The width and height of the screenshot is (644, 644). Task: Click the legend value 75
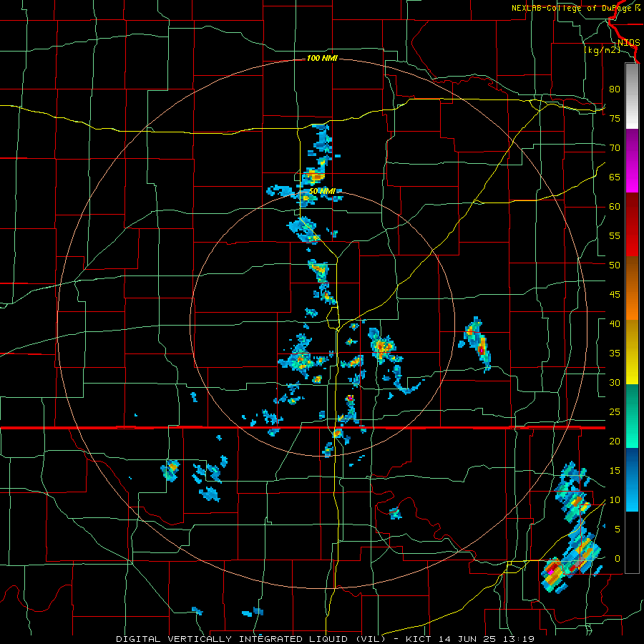615,119
